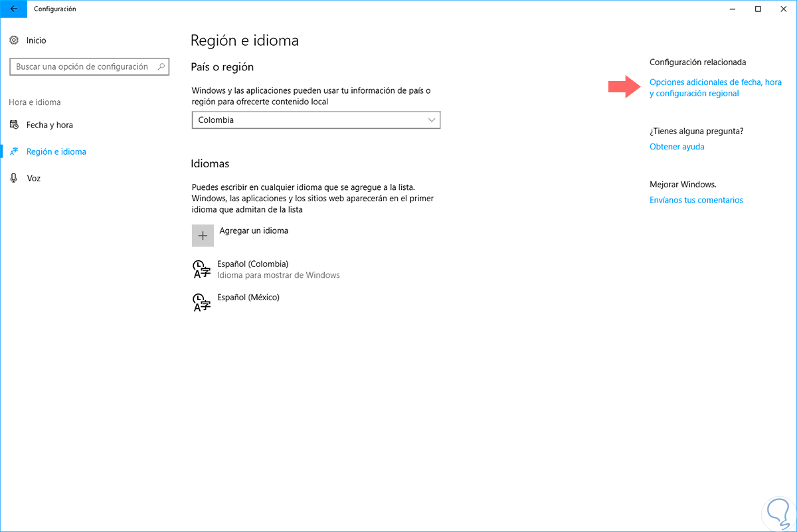
Task: Open the Fecha y hora section
Action: (50, 125)
